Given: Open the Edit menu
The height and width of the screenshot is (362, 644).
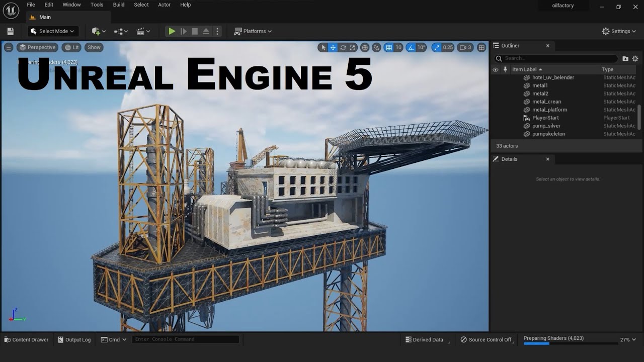Looking at the screenshot, I should [x=49, y=5].
